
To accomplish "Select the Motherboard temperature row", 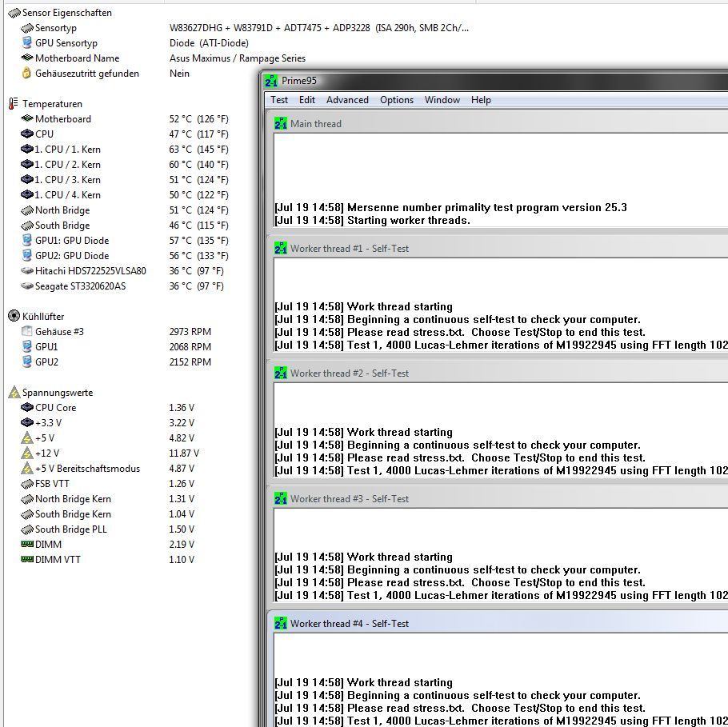I will point(125,119).
